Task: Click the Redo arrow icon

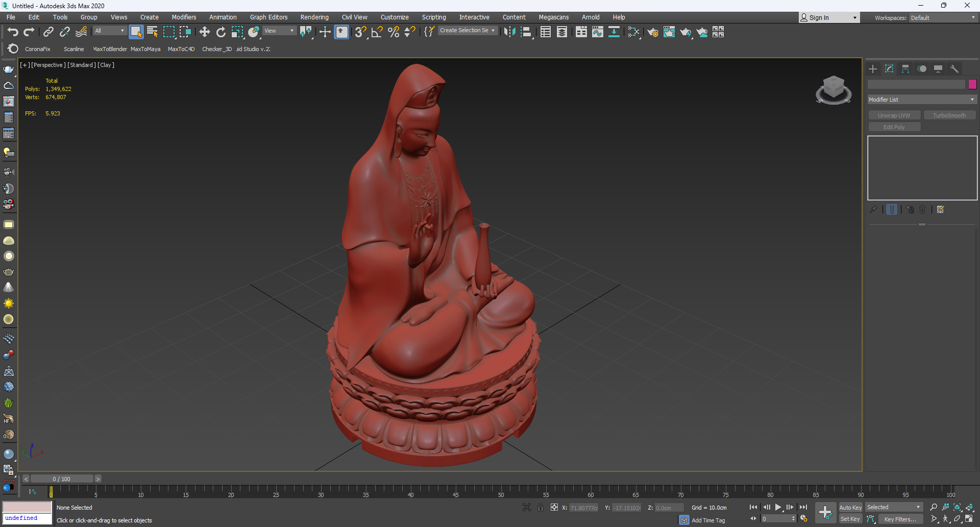Action: [x=29, y=32]
